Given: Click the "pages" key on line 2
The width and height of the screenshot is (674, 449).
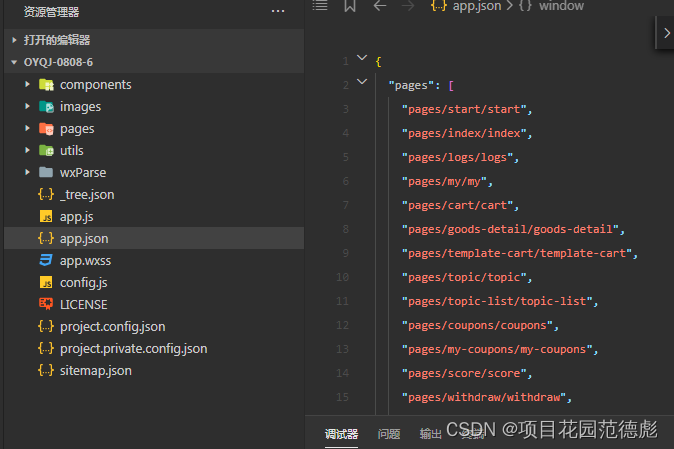Looking at the screenshot, I should pos(411,86).
